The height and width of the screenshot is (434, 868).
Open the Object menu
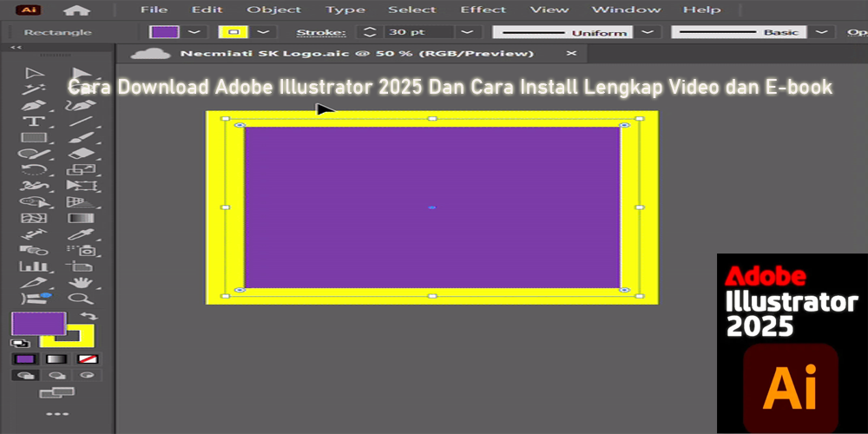pyautogui.click(x=274, y=10)
